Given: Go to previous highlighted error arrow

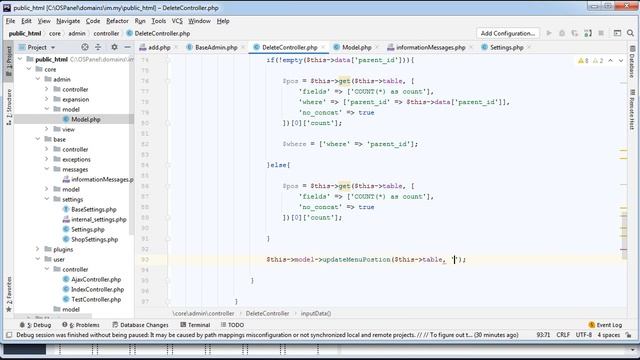Looking at the screenshot, I should 610,60.
